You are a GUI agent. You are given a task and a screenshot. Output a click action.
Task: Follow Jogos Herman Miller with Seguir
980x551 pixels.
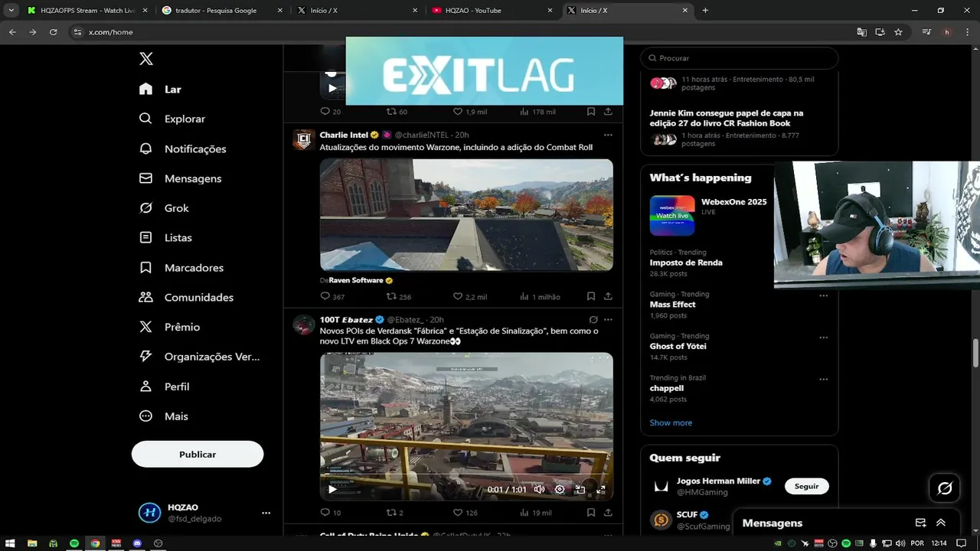806,487
